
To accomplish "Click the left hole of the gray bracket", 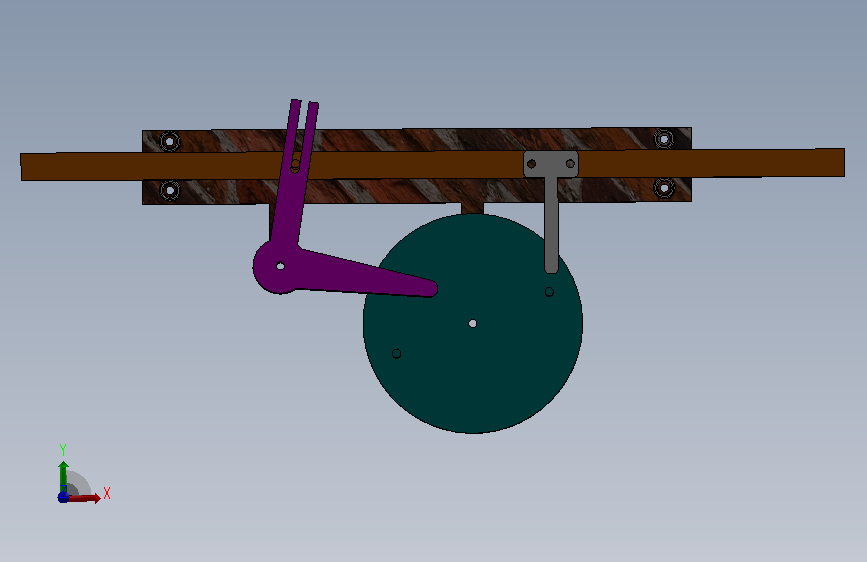I will tap(531, 164).
